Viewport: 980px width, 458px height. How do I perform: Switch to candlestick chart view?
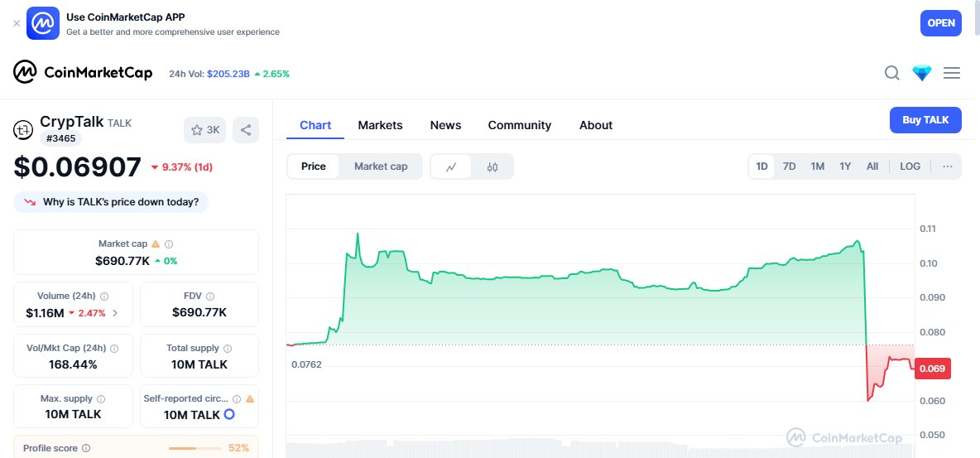pyautogui.click(x=492, y=166)
